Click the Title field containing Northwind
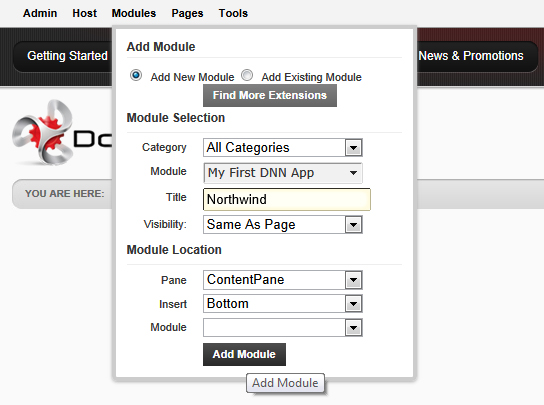Screen dimensions: 544x405 (x=287, y=199)
